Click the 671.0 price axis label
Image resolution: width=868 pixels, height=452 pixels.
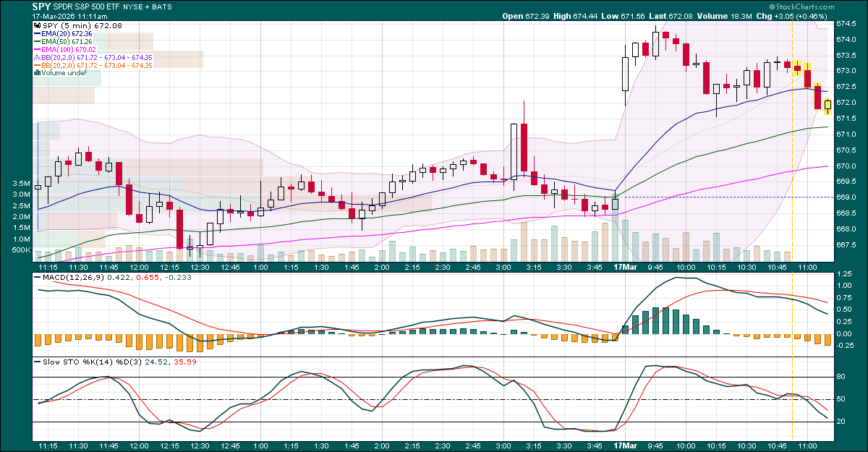(x=847, y=135)
